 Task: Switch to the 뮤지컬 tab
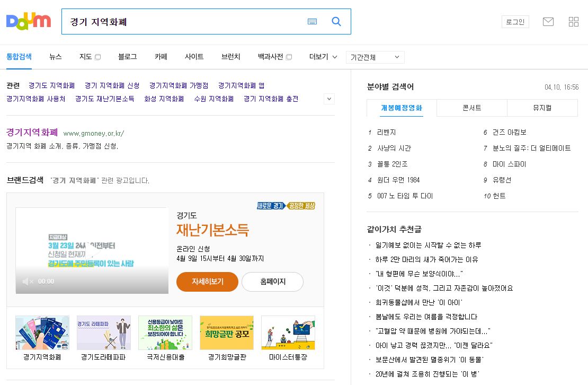pyautogui.click(x=542, y=108)
